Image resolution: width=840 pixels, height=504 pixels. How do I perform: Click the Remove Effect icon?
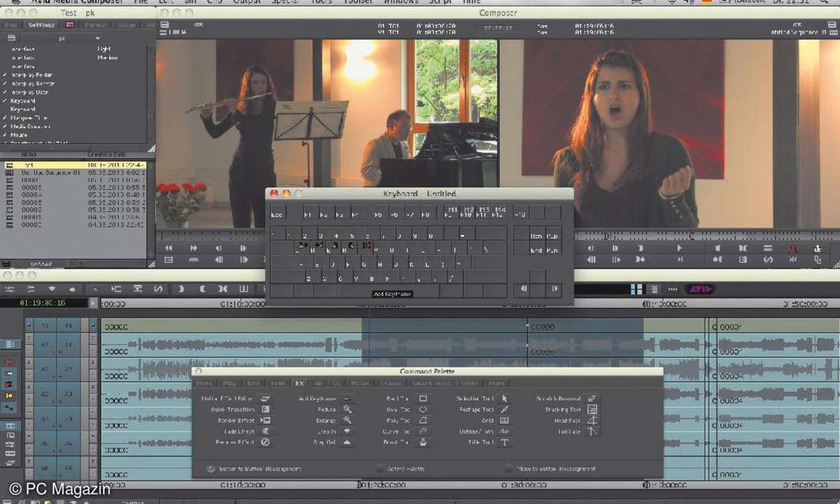(266, 442)
